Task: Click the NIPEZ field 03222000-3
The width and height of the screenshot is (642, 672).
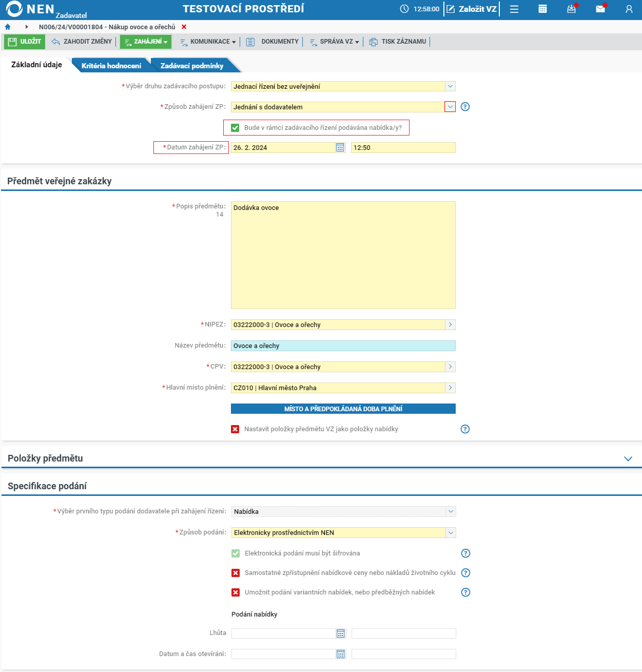Action: (338, 324)
